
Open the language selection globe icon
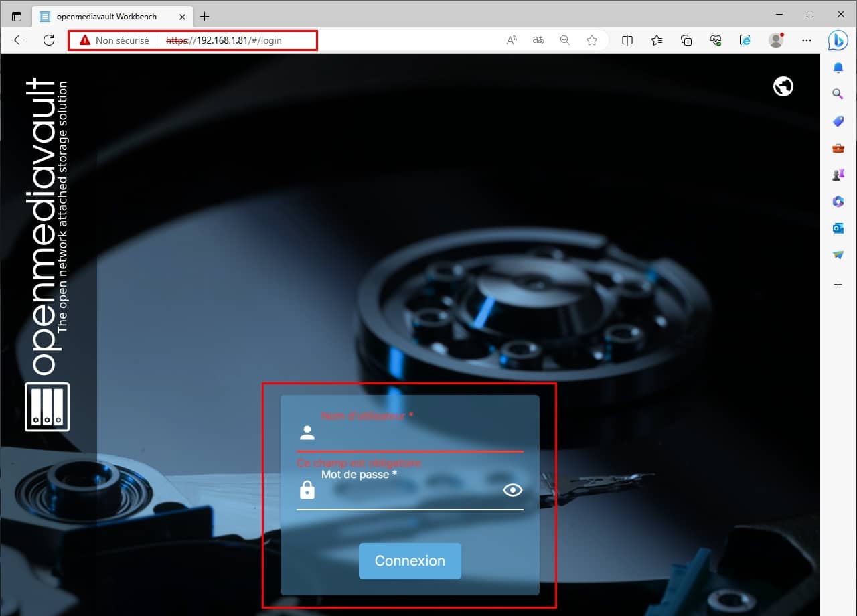pos(783,86)
